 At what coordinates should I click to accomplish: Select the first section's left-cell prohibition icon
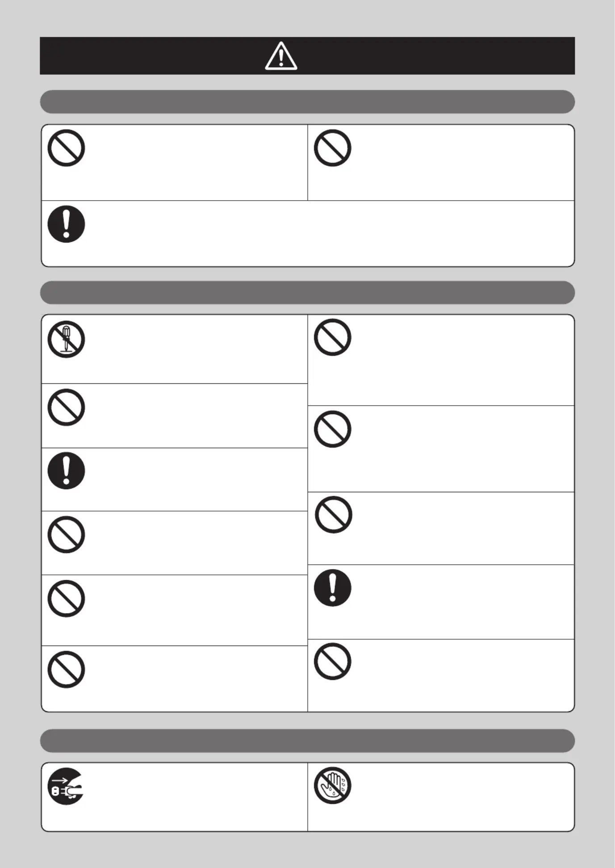[x=66, y=148]
